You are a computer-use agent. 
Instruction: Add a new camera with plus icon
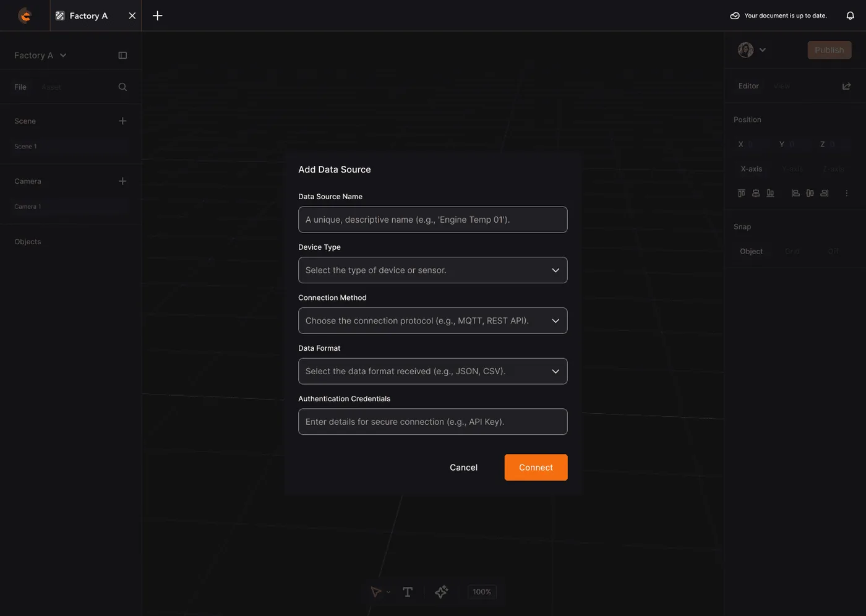(122, 181)
